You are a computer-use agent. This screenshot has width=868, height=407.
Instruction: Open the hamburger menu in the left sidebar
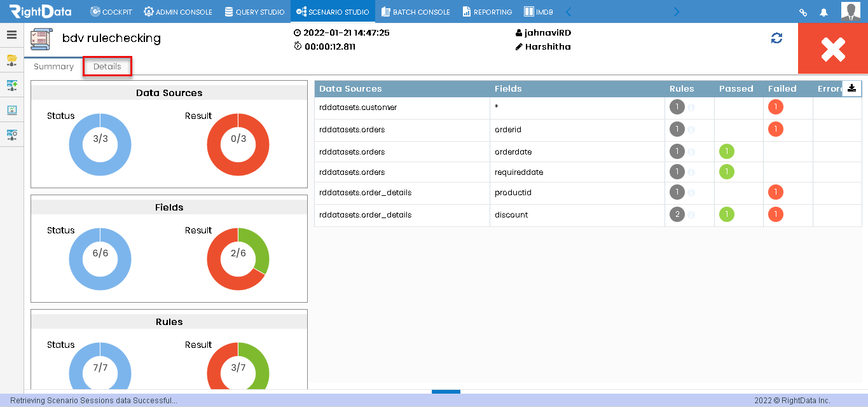click(x=11, y=35)
